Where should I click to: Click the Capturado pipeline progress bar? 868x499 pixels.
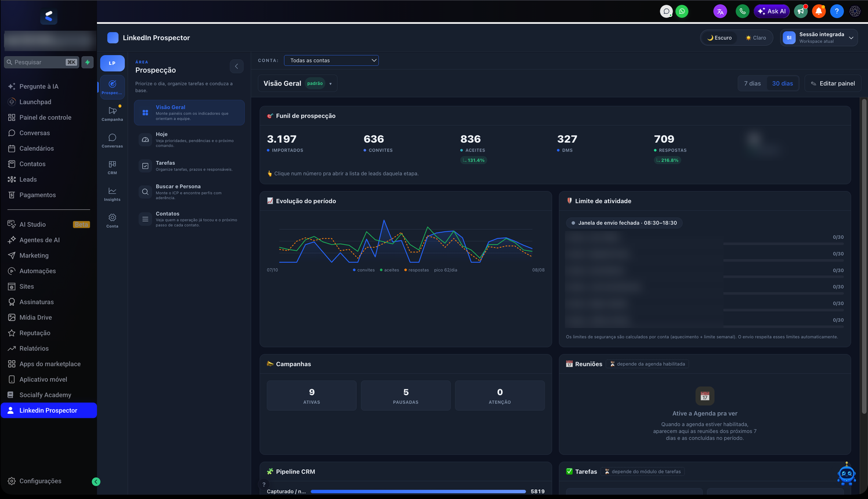(x=418, y=491)
